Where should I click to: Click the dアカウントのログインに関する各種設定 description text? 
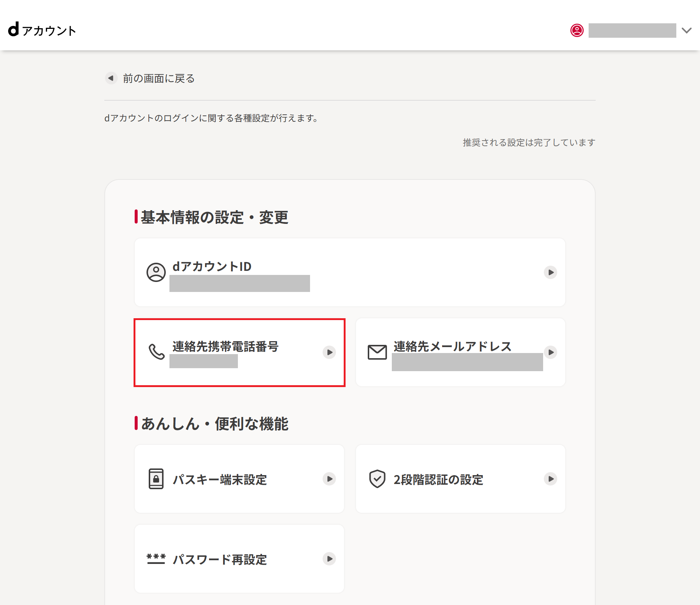coord(211,118)
